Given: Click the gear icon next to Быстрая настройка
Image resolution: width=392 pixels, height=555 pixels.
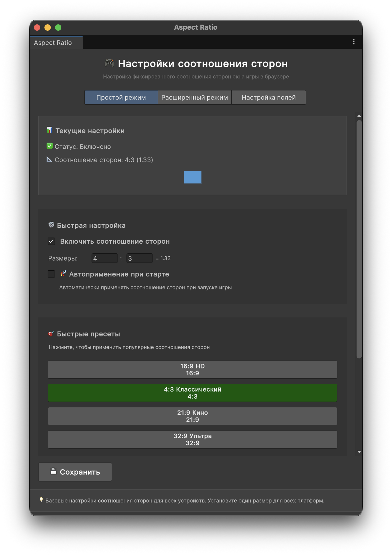Looking at the screenshot, I should pos(51,225).
